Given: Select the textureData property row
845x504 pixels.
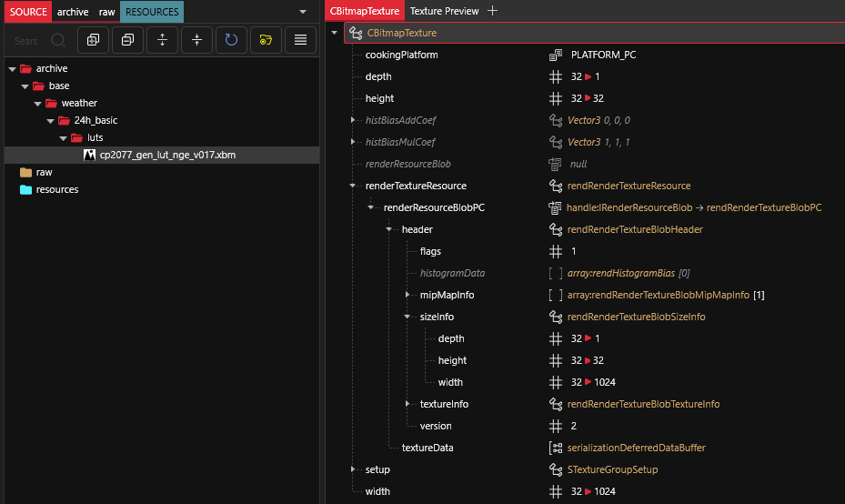Looking at the screenshot, I should point(428,448).
